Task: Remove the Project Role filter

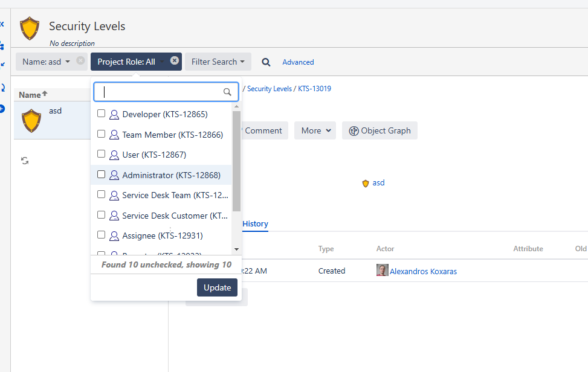Action: click(x=175, y=60)
